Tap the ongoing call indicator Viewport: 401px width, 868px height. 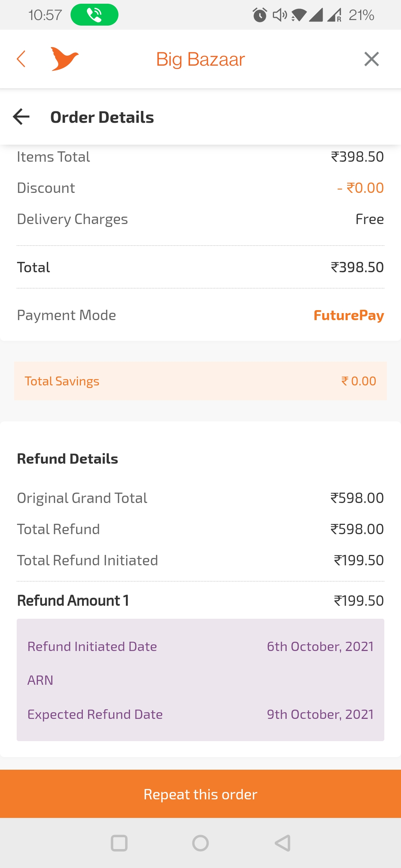click(94, 15)
